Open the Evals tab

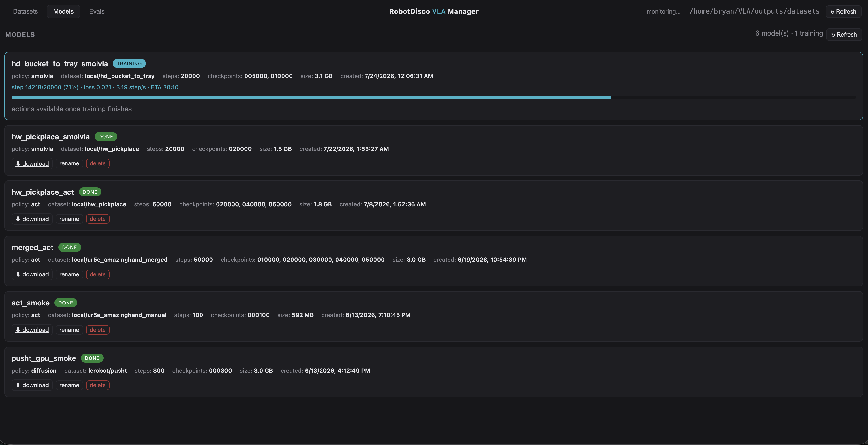point(97,11)
